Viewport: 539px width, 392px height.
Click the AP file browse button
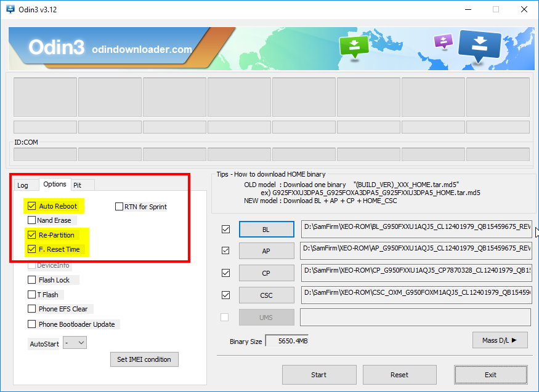coord(266,251)
